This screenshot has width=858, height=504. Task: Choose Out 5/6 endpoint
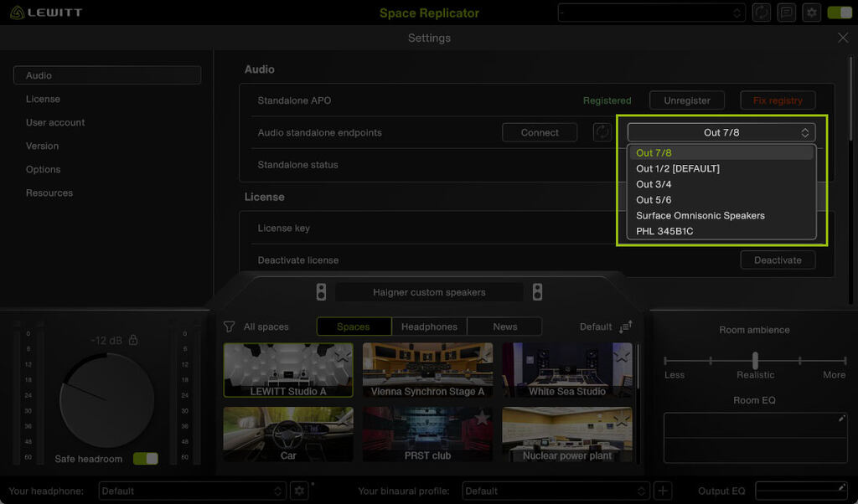(721, 200)
